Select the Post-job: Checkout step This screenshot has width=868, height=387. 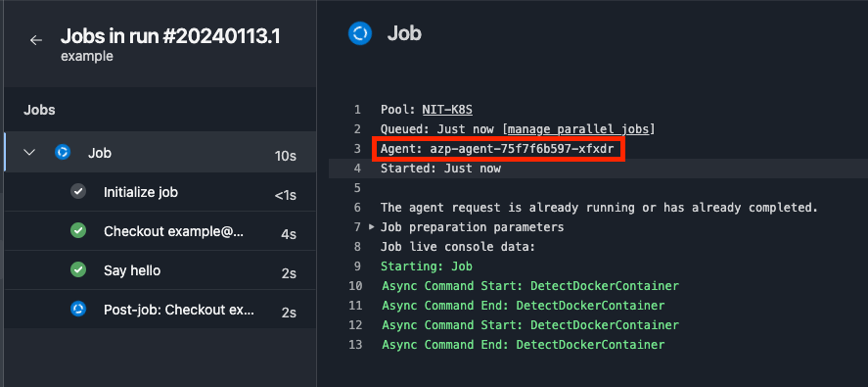pyautogui.click(x=160, y=309)
